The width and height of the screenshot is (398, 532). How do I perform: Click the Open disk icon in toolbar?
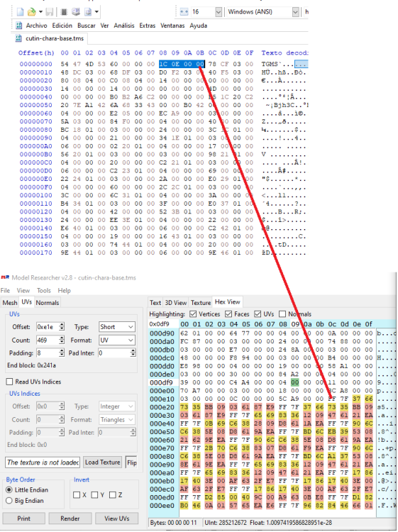(x=76, y=12)
